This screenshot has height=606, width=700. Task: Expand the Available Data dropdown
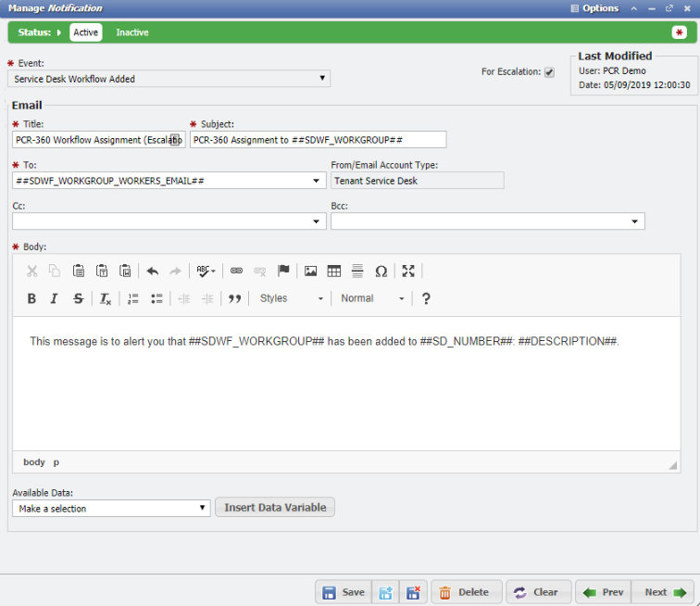tap(112, 508)
